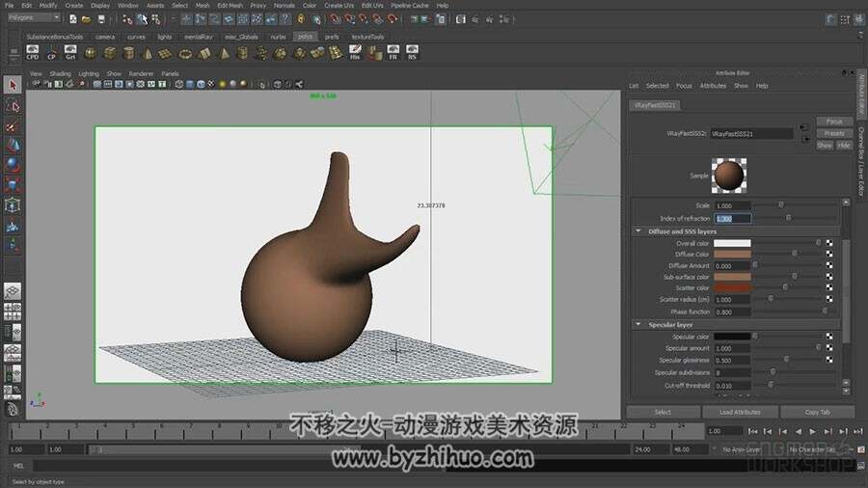The width and height of the screenshot is (868, 488).
Task: Open the viewport Shading menu
Action: 61,73
